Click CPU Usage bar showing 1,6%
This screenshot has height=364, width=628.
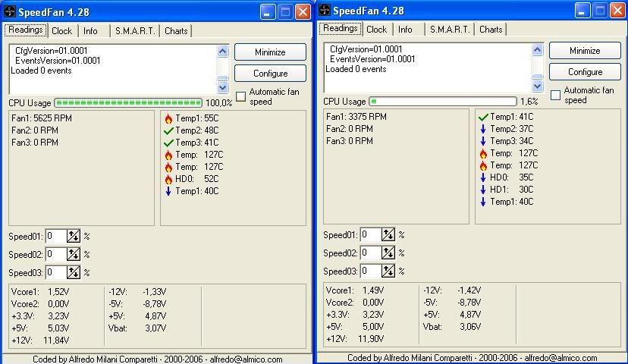click(444, 102)
